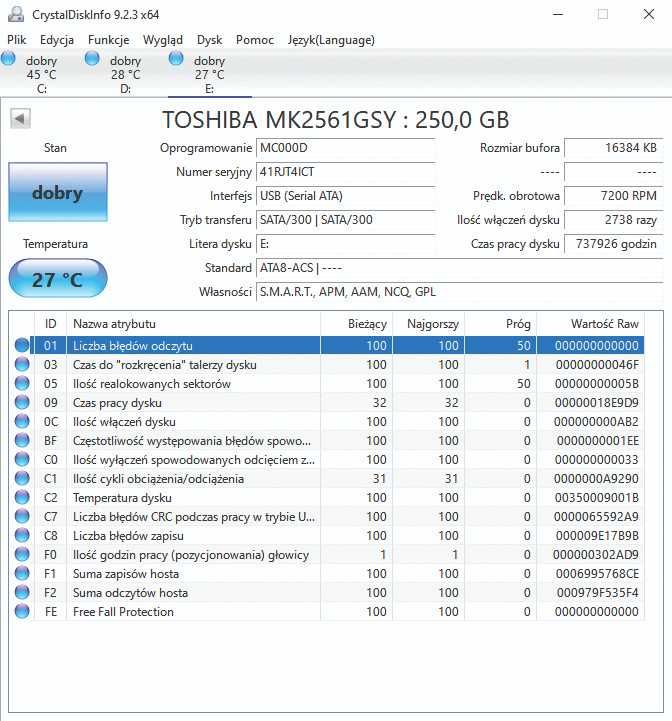Click the Standard field ATA8-ACS

coord(459,268)
